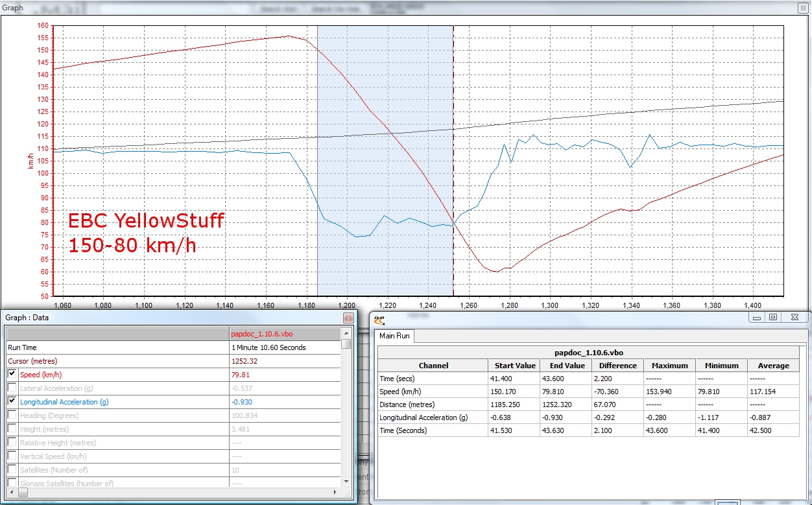Enable the Lateral Acceleration (g) channel checkbox

(x=12, y=388)
